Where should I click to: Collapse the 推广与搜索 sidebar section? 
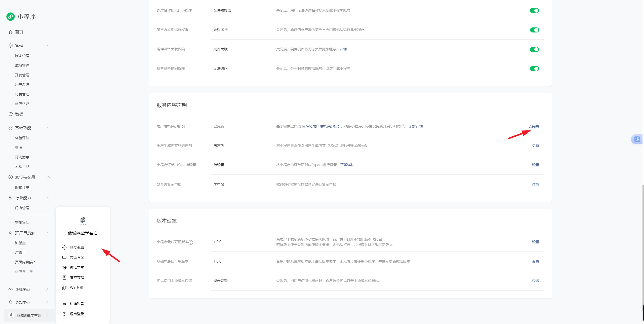click(48, 233)
